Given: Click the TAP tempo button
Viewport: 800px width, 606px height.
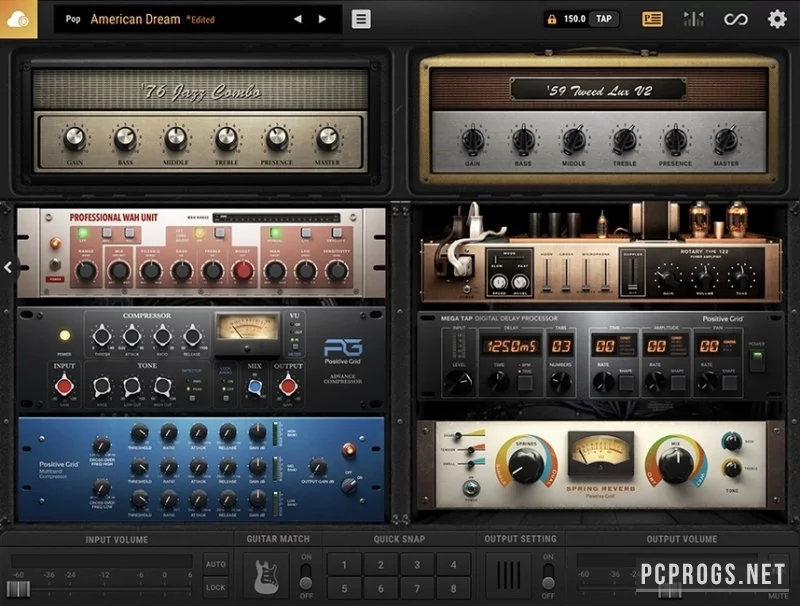Looking at the screenshot, I should [x=604, y=19].
